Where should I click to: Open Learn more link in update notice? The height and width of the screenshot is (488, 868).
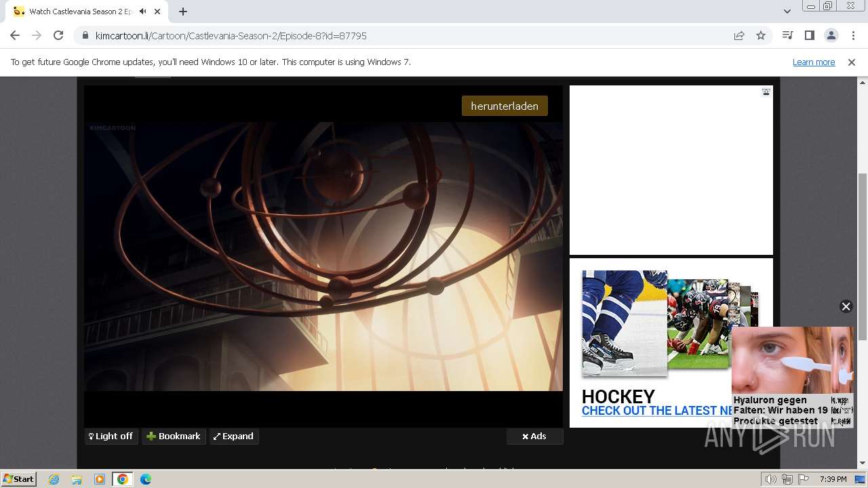814,62
